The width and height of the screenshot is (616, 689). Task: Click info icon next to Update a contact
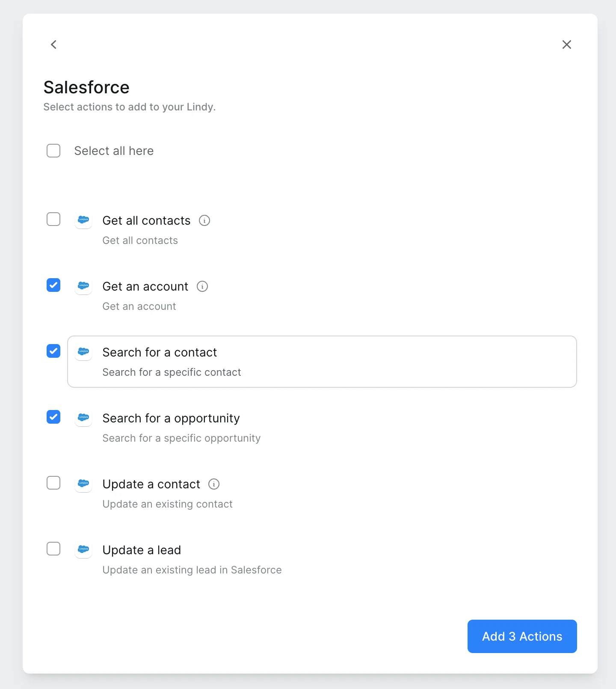(214, 484)
